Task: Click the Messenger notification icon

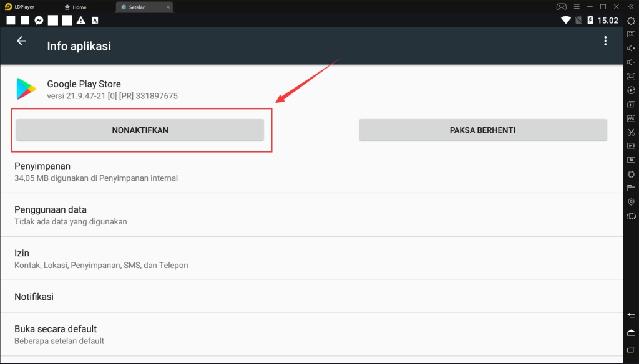Action: pyautogui.click(x=39, y=21)
